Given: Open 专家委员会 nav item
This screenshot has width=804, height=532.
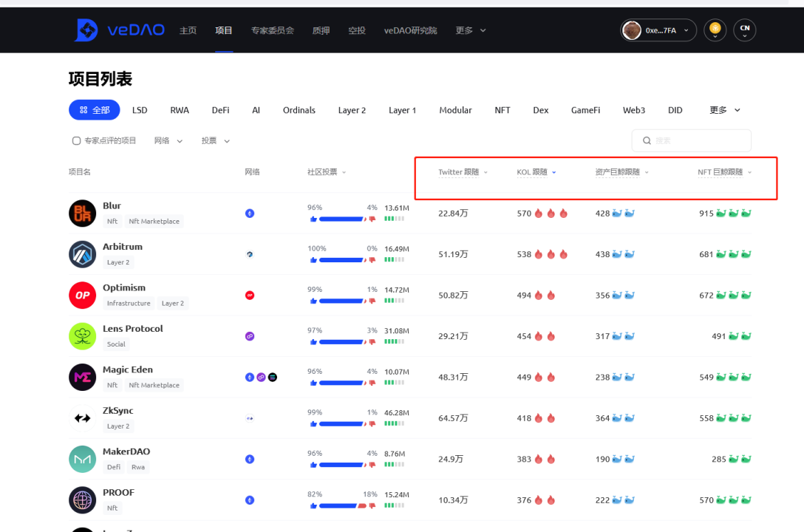Looking at the screenshot, I should tap(272, 30).
